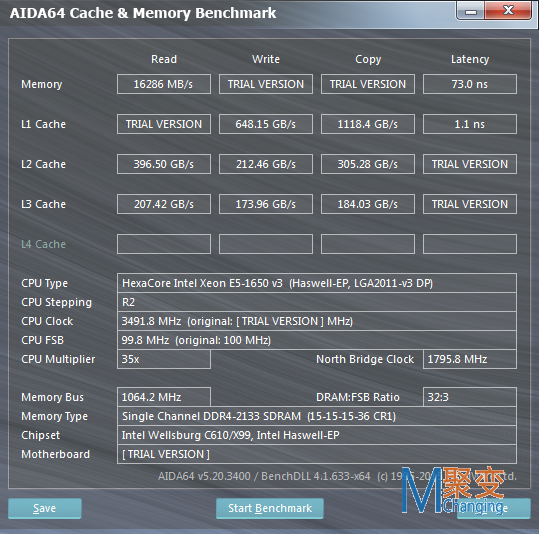Click DRAM:FSB Ratio value 32:3
539x534 pixels.
tap(470, 397)
